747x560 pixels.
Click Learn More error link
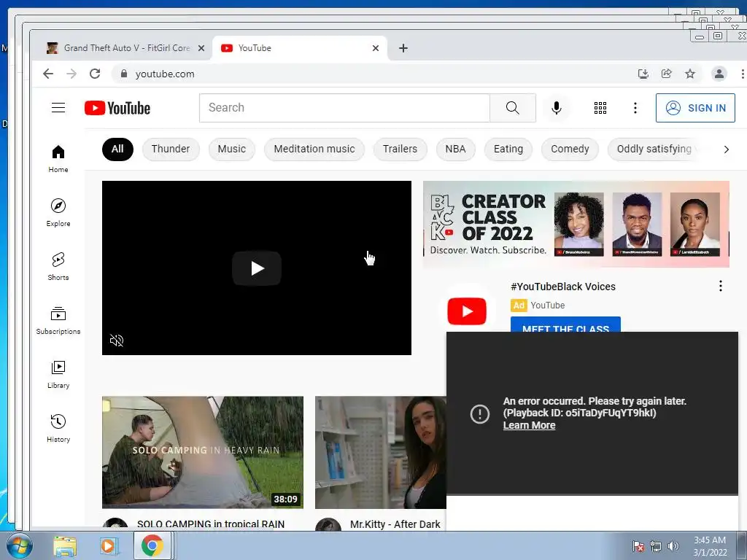[529, 425]
